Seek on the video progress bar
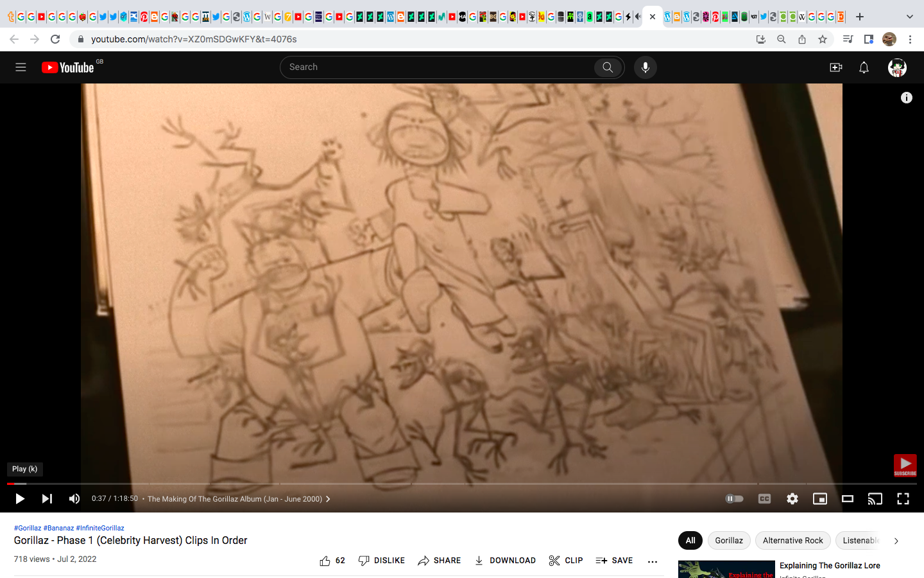 click(462, 484)
